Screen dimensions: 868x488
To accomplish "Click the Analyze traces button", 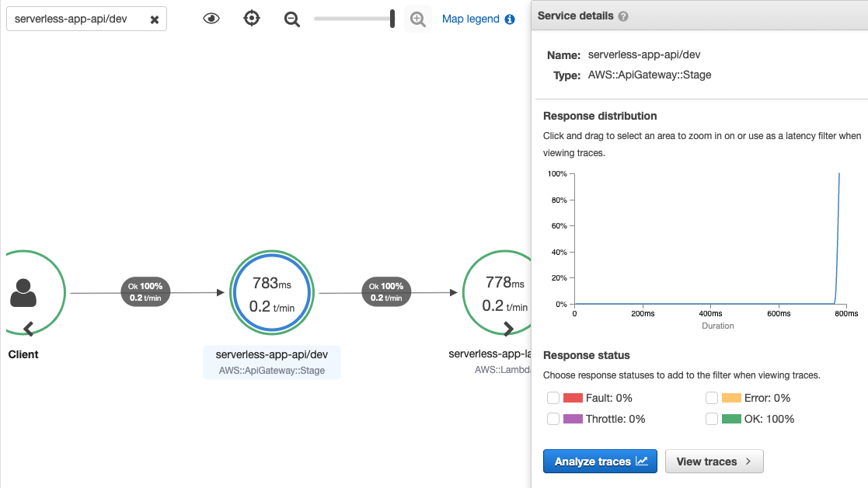I will [x=600, y=462].
